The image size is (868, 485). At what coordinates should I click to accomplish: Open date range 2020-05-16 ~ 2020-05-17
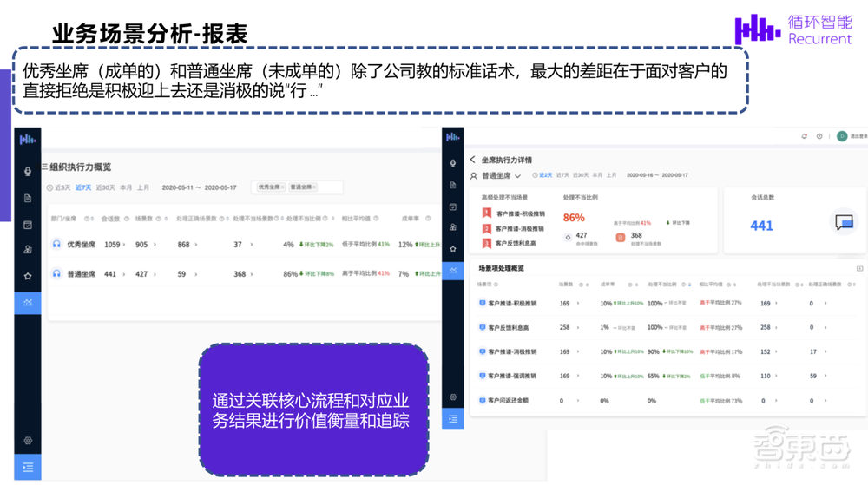click(657, 174)
